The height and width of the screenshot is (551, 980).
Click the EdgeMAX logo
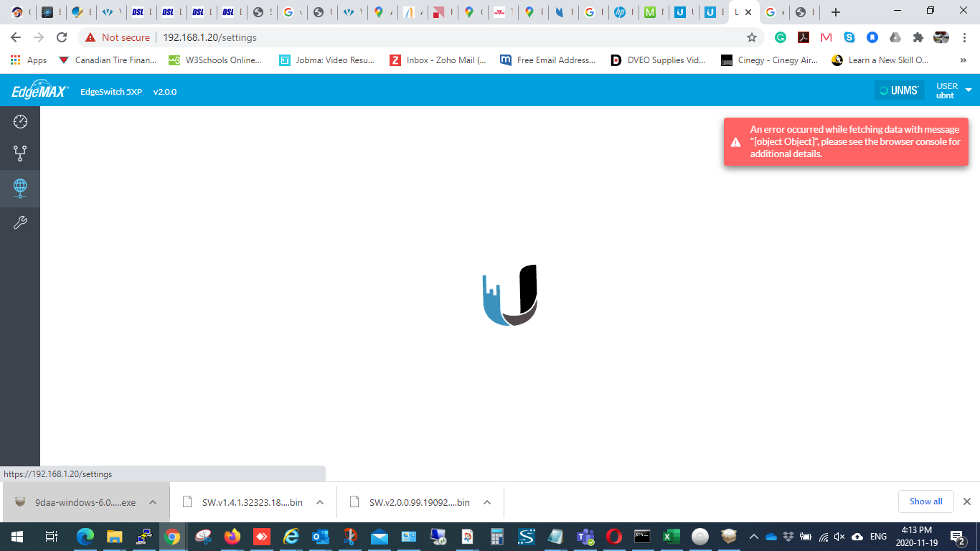[x=39, y=91]
